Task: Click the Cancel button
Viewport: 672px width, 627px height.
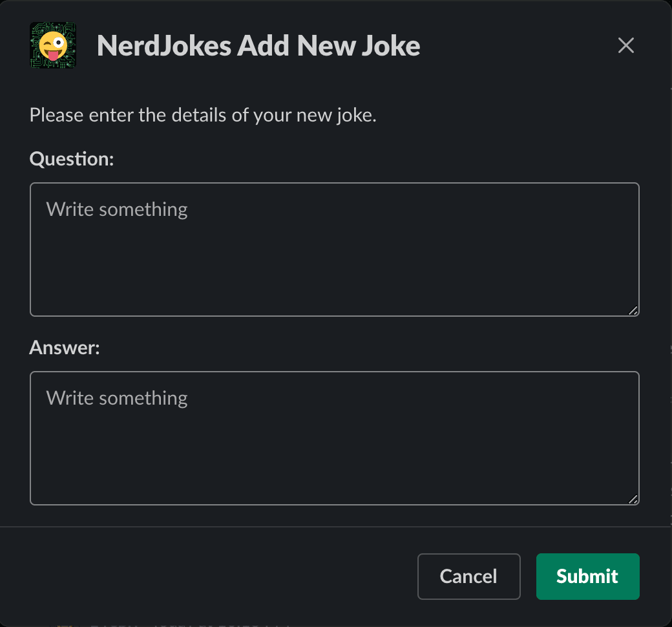Action: [468, 576]
